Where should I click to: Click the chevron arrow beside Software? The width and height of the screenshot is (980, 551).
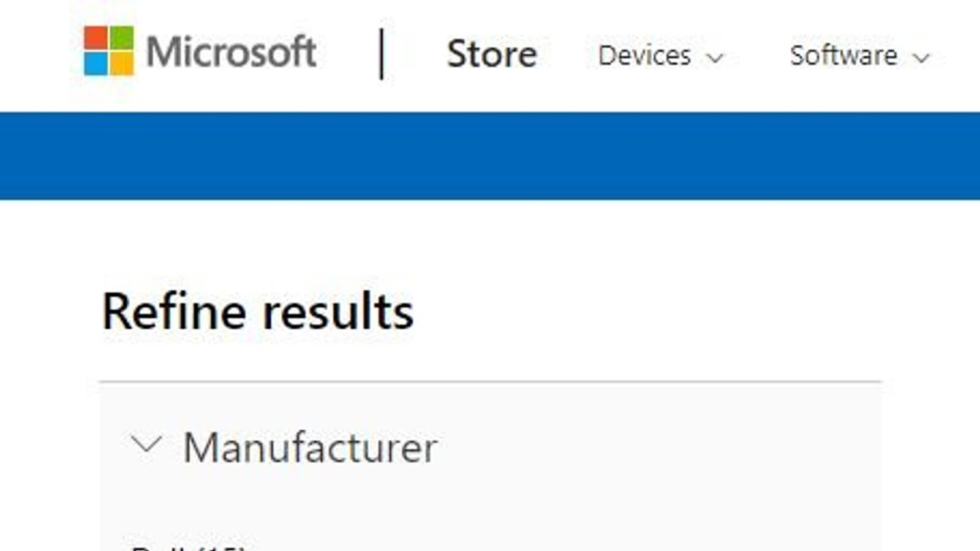point(921,58)
